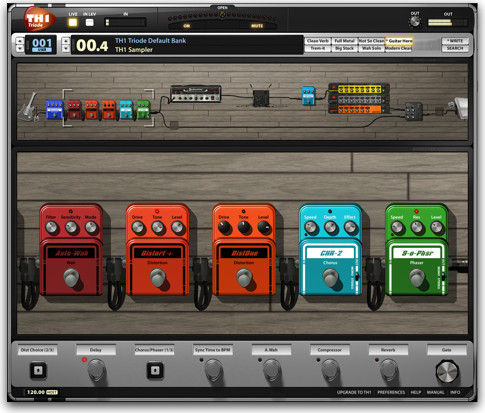This screenshot has width=485, height=413.
Task: Adjust the IN input level meter
Action: [x=125, y=22]
